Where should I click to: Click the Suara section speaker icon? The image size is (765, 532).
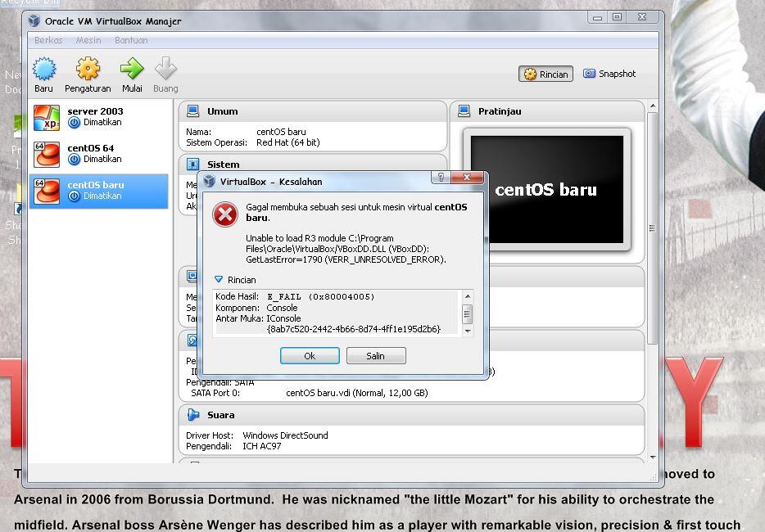click(x=193, y=415)
